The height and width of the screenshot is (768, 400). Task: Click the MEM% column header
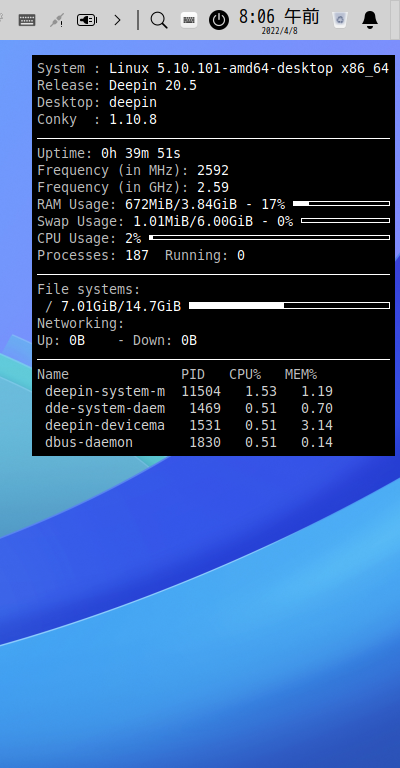click(301, 374)
